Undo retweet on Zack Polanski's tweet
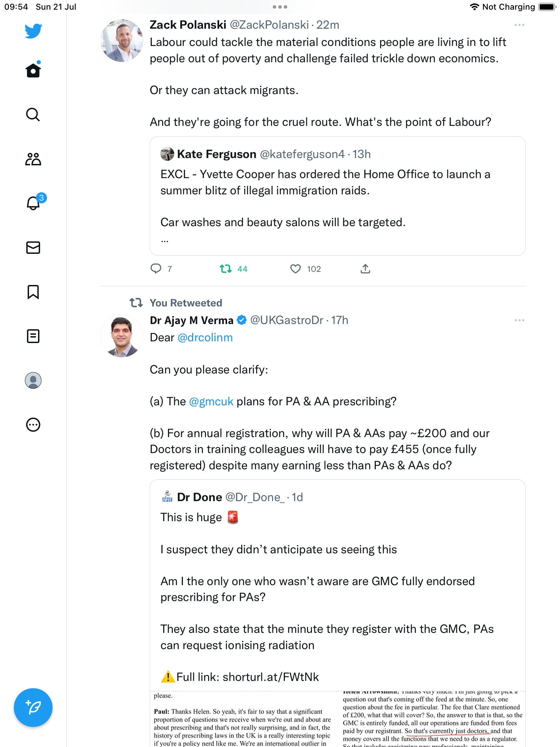560x747 pixels. (x=226, y=269)
